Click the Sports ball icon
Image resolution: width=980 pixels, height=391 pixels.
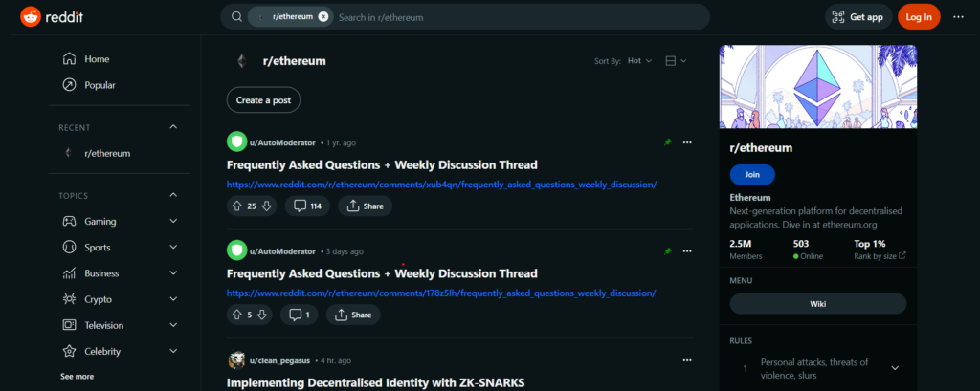pyautogui.click(x=69, y=248)
